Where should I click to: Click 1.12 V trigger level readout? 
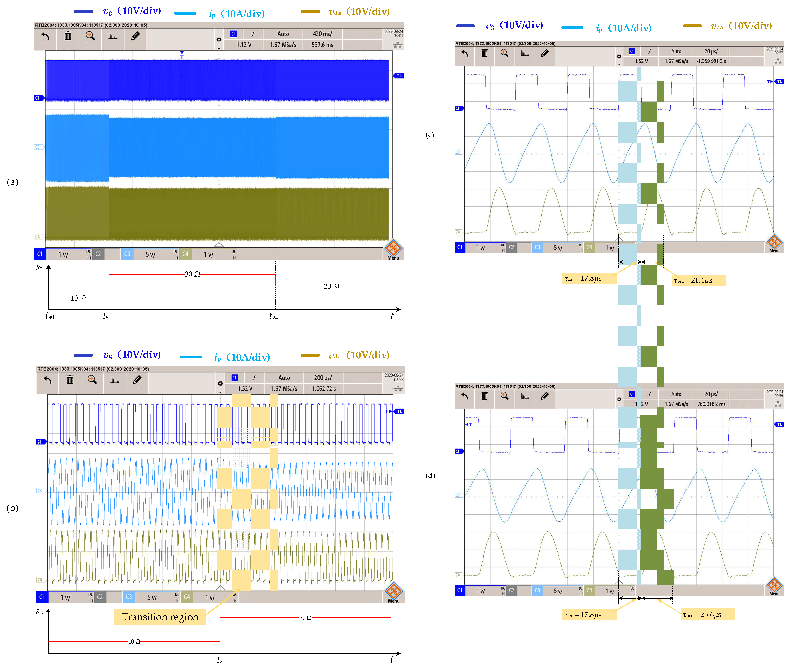(x=244, y=45)
